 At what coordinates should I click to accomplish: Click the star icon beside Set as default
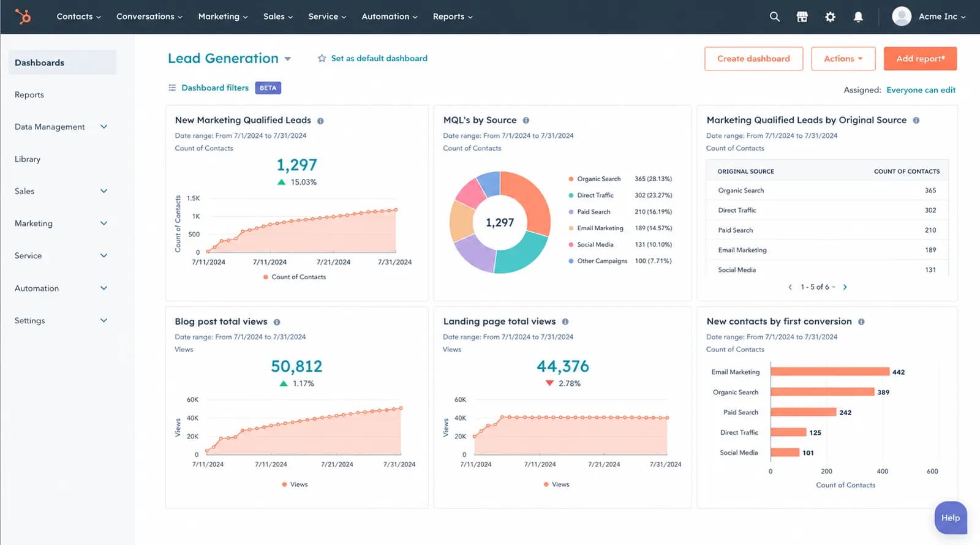pos(322,58)
